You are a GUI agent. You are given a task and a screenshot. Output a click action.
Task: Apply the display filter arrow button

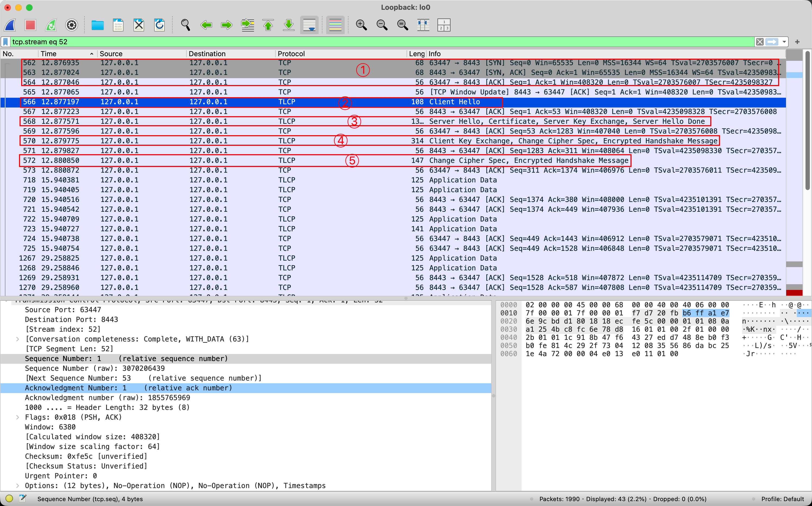click(772, 42)
